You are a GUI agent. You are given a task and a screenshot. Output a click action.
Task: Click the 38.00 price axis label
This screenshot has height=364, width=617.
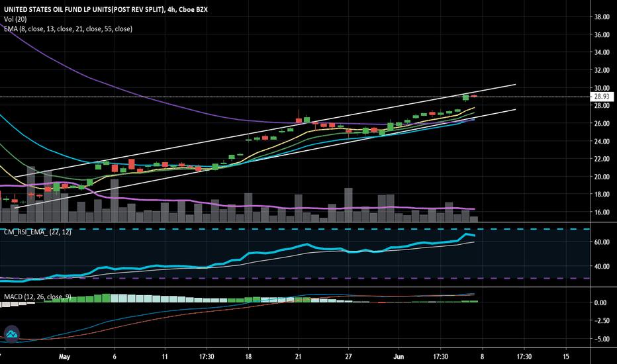click(x=602, y=17)
